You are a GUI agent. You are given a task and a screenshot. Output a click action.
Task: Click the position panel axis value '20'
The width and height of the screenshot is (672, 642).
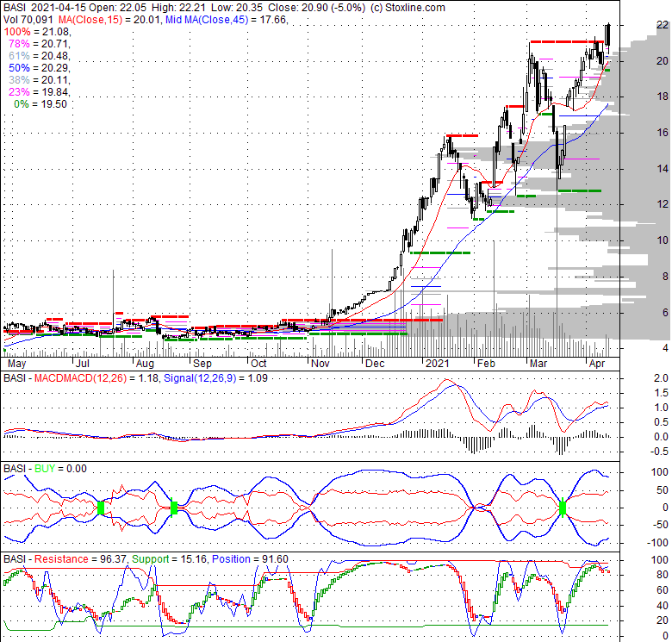[663, 620]
